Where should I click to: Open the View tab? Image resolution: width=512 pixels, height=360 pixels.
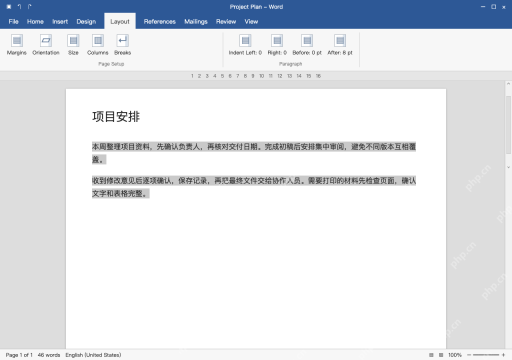point(251,22)
